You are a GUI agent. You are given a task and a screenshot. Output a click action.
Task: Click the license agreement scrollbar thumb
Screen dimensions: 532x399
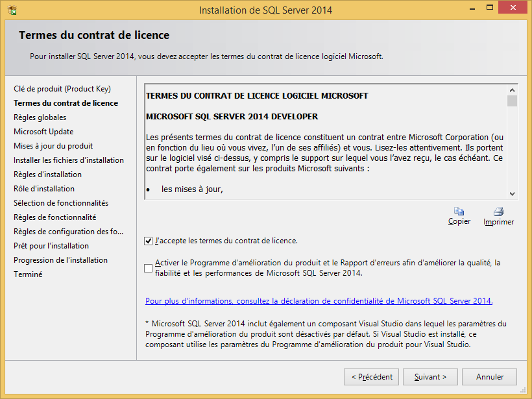[512, 101]
